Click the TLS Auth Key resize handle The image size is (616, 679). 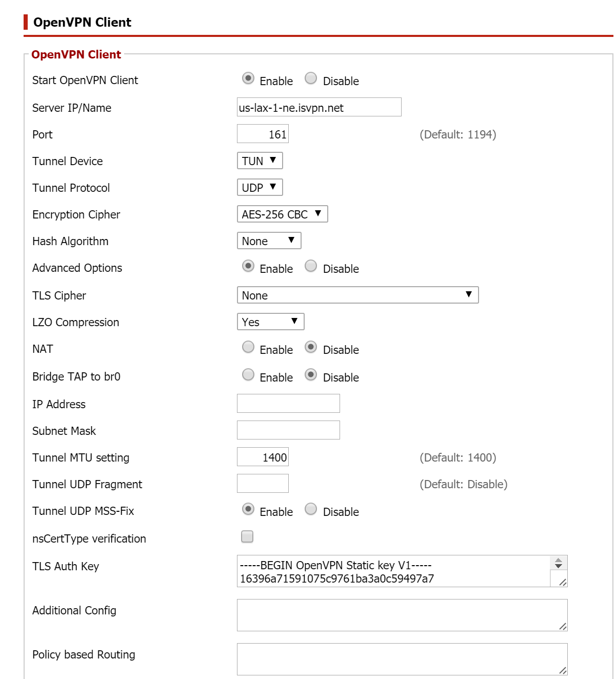563,582
